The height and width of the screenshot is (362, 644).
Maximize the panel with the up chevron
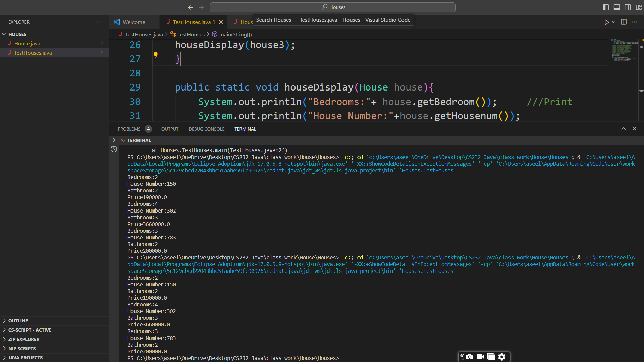tap(623, 129)
